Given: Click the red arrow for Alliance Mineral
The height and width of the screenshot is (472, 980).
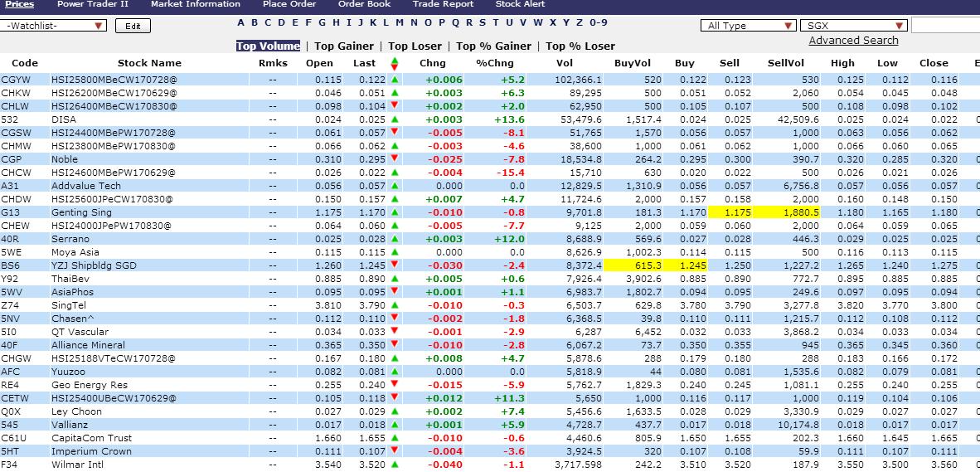Looking at the screenshot, I should [x=395, y=344].
